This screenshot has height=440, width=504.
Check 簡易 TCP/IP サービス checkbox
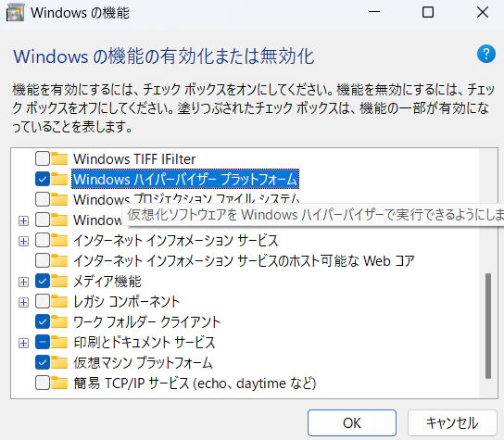pyautogui.click(x=43, y=383)
